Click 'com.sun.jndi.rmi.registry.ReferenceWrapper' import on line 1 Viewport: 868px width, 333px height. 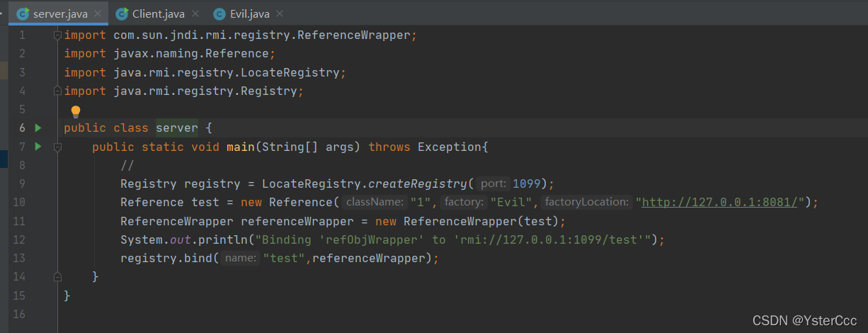pos(262,35)
